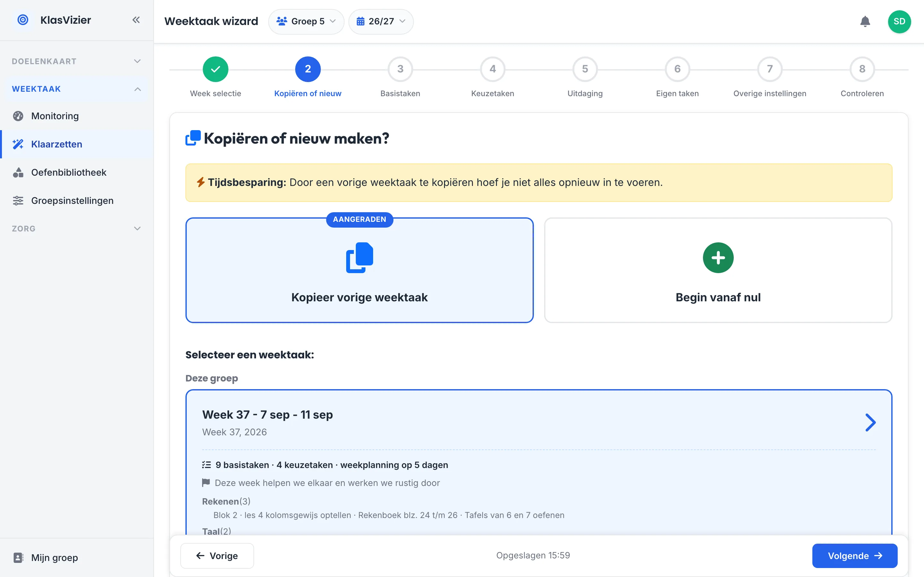Open the 26/27 school year dropdown
This screenshot has width=924, height=577.
click(x=381, y=21)
